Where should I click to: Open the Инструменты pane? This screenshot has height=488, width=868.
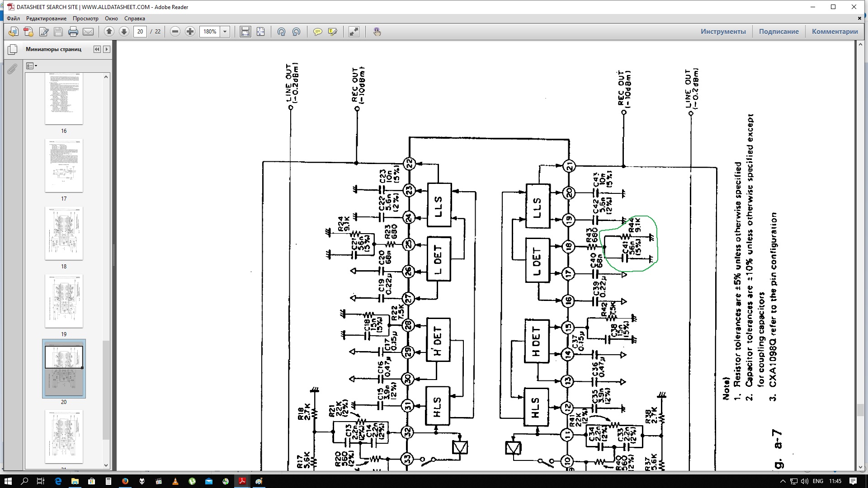(723, 32)
